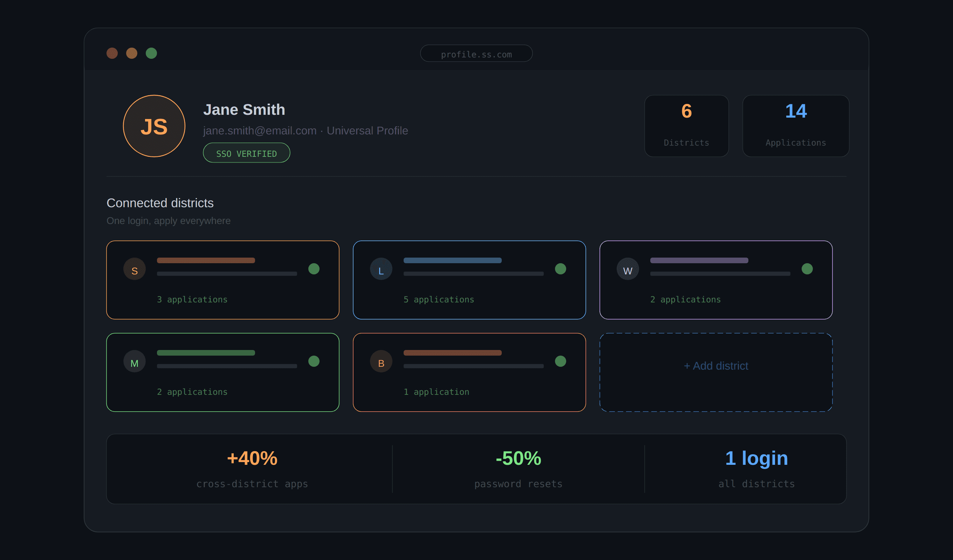The width and height of the screenshot is (953, 560).
Task: Click the green status dot on M district
Action: pos(314,361)
